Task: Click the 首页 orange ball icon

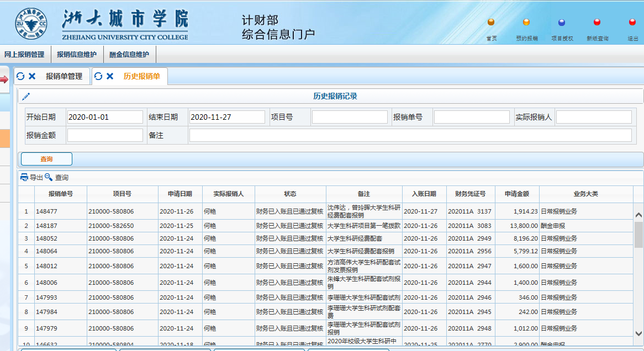Action: [491, 22]
